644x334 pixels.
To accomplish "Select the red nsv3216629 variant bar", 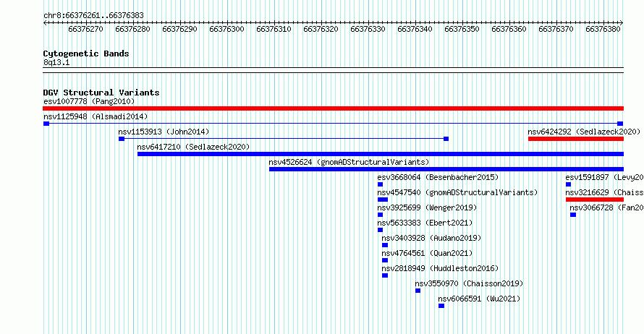I will point(595,200).
